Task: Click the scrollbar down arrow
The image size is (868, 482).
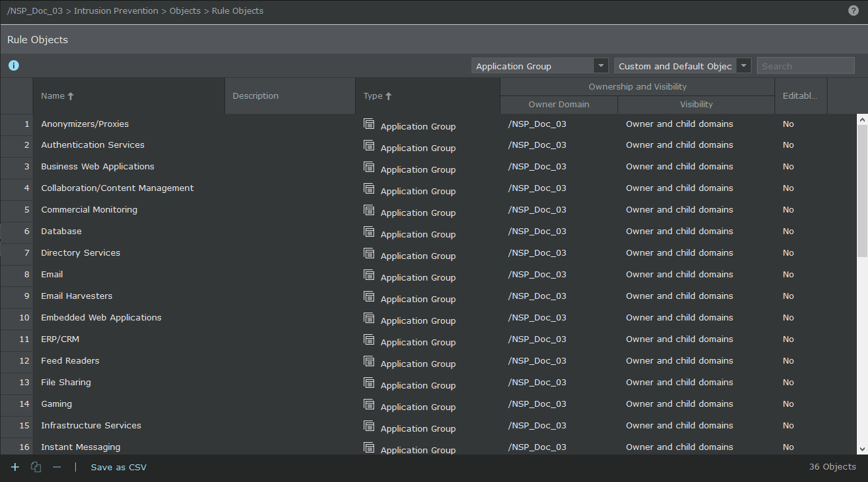Action: click(862, 449)
